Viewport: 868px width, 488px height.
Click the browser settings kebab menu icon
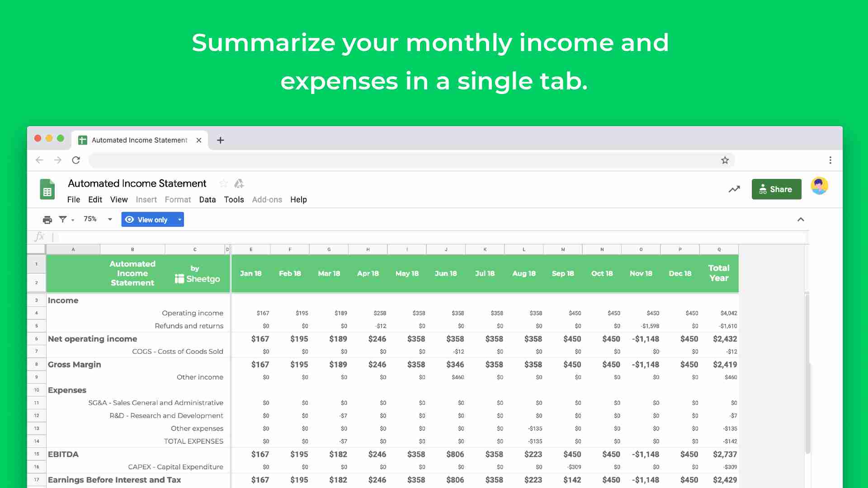830,160
